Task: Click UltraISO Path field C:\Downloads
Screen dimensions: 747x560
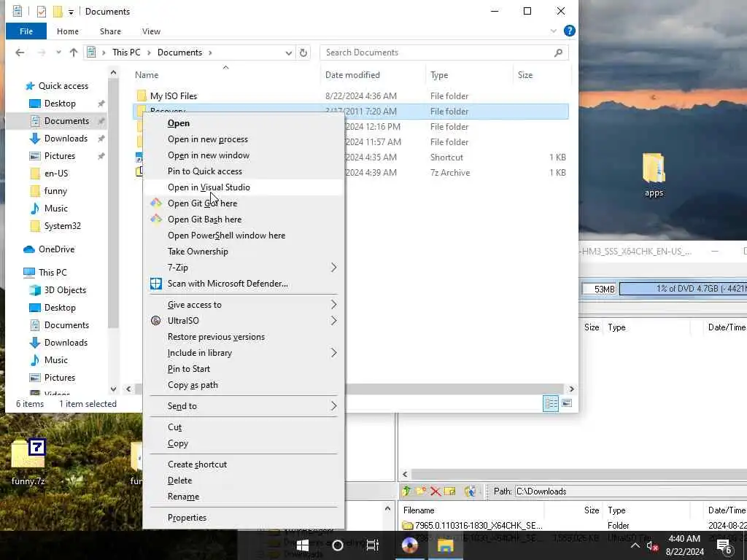Action: pos(631,491)
